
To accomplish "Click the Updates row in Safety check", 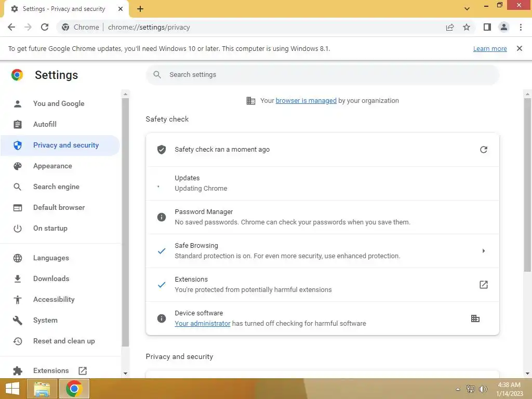I will (x=323, y=183).
